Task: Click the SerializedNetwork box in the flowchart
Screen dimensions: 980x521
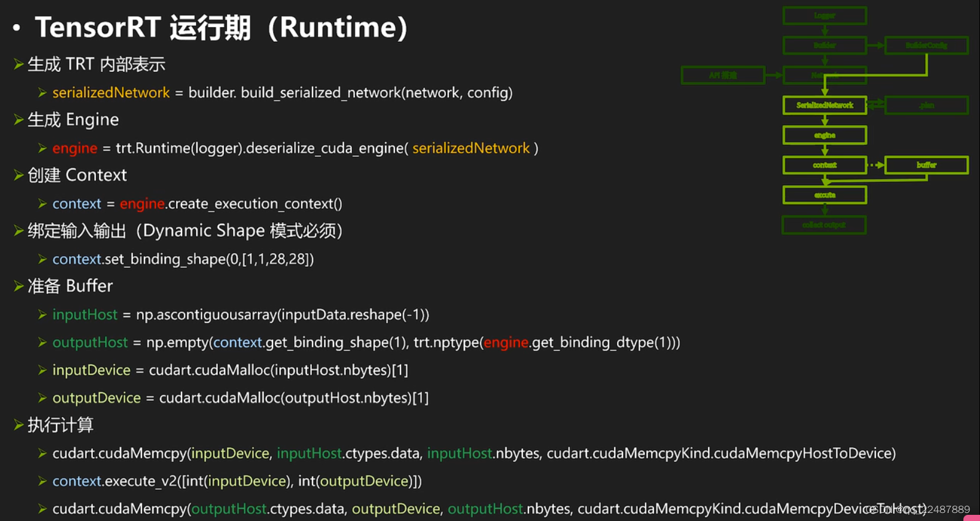Action: point(824,105)
